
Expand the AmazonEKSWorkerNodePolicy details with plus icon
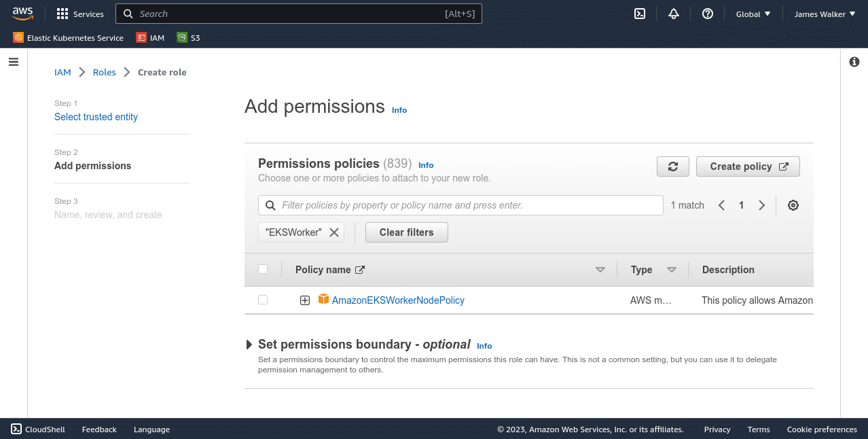304,300
